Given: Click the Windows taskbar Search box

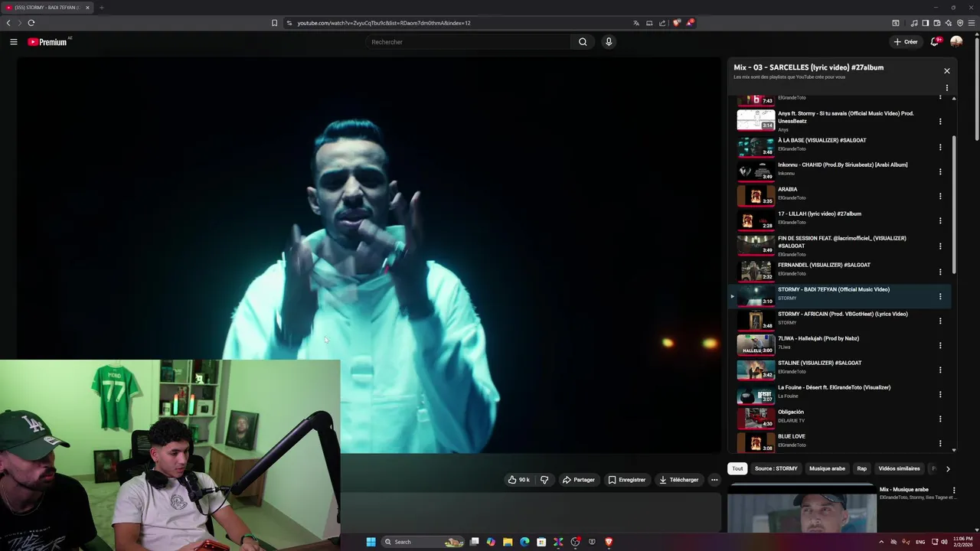Looking at the screenshot, I should (x=423, y=542).
